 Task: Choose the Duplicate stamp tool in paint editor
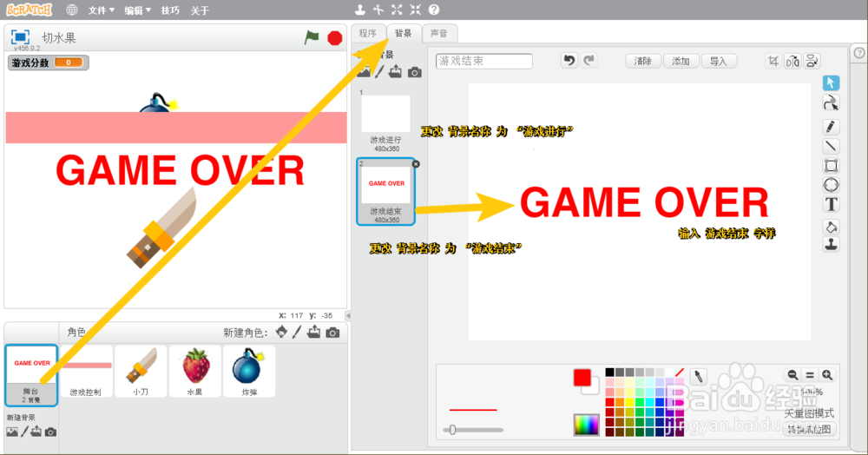pos(831,245)
